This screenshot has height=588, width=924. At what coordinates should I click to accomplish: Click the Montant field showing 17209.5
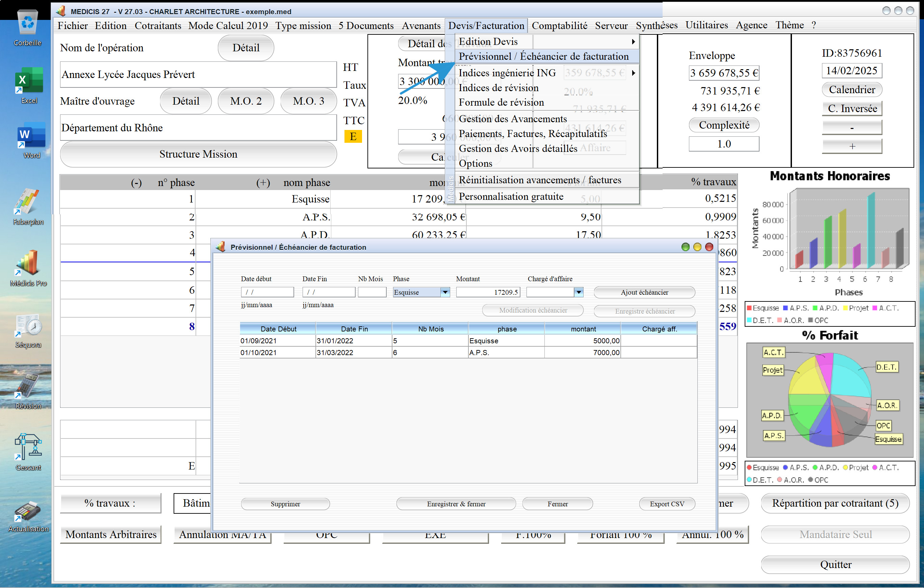488,292
